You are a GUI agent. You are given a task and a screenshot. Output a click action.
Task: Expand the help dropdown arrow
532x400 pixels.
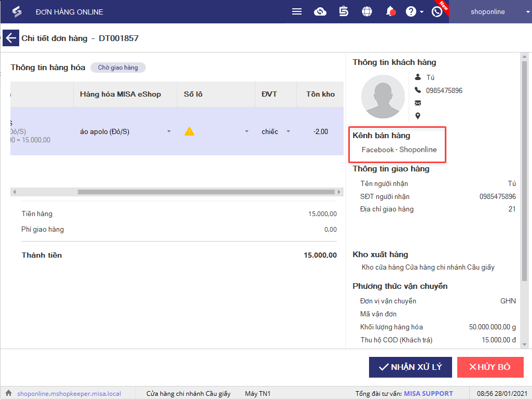421,12
